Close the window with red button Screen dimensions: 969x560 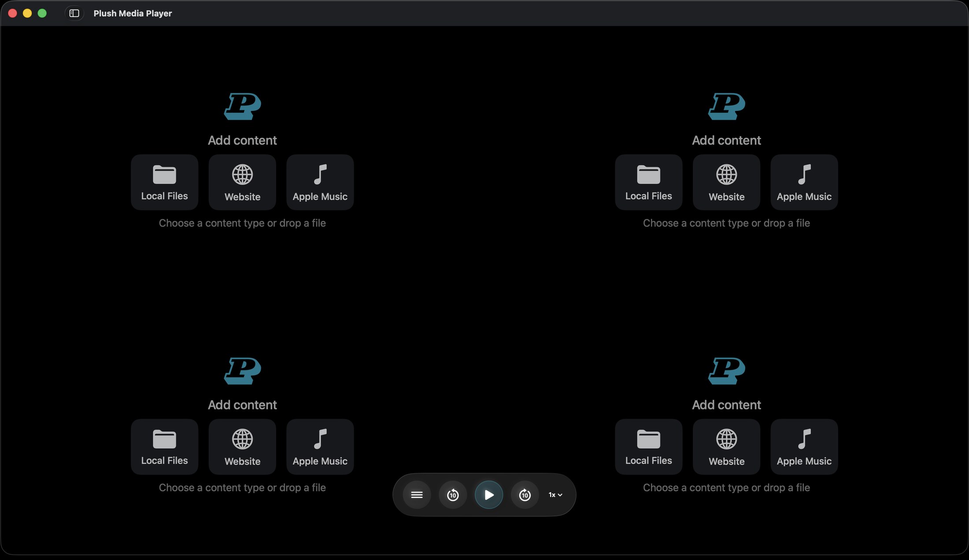(x=13, y=13)
